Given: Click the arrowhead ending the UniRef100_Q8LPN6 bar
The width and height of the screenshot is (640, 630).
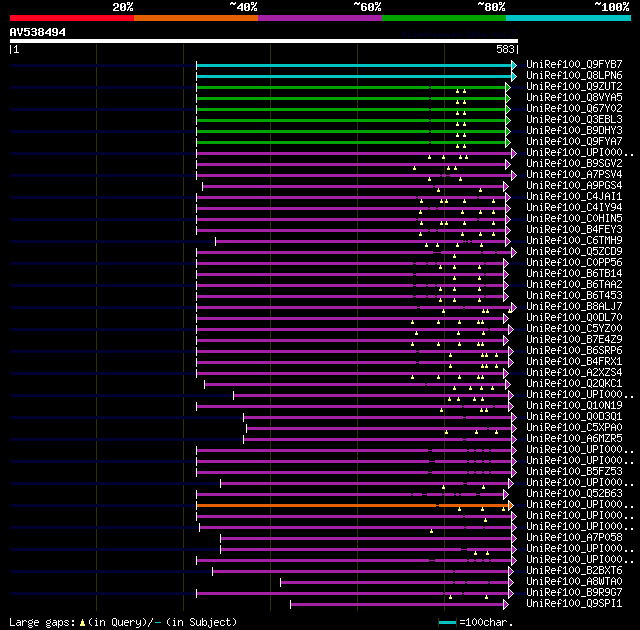Looking at the screenshot, I should (514, 76).
